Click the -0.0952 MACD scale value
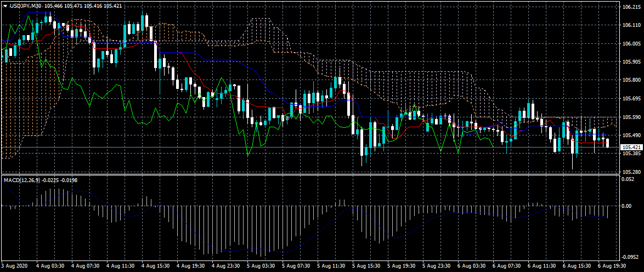 [630, 257]
